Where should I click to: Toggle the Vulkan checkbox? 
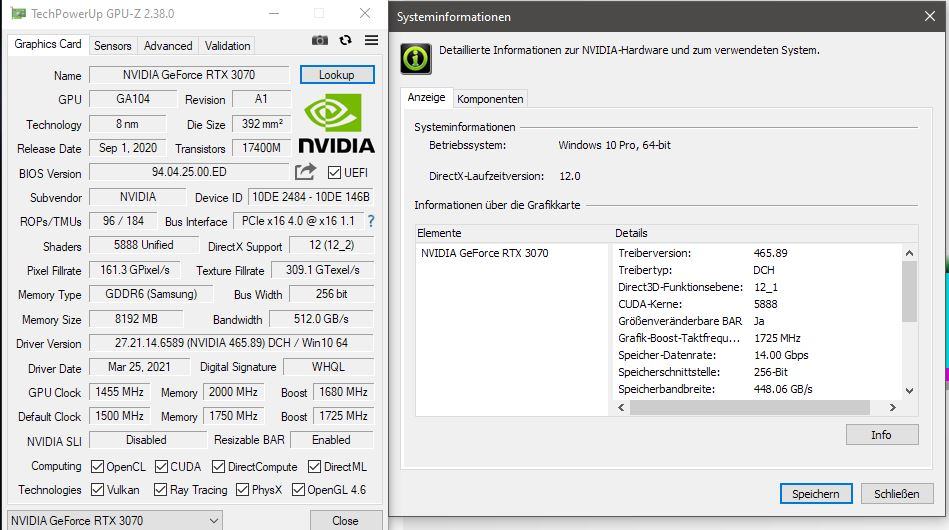(97, 489)
